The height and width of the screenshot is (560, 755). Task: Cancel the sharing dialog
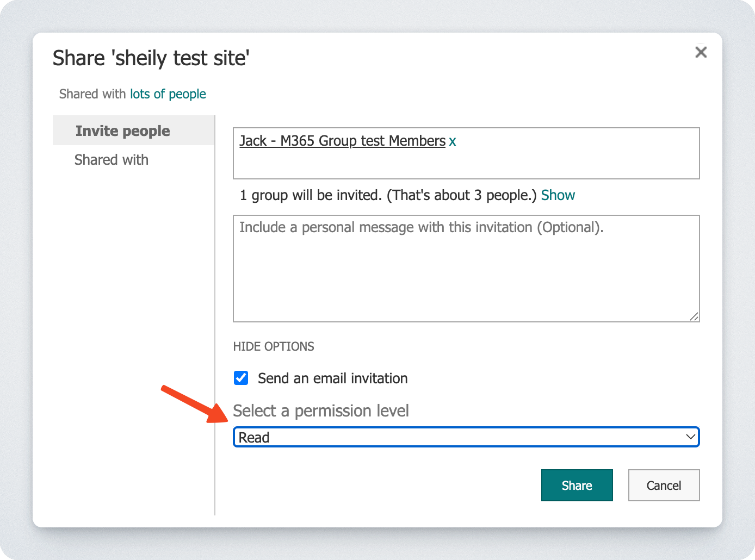664,486
